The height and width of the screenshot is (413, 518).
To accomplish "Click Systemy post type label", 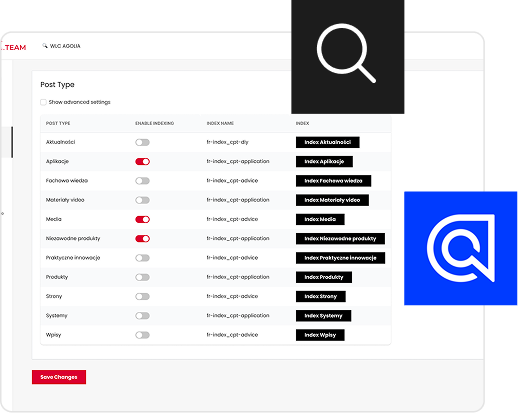I will click(57, 316).
